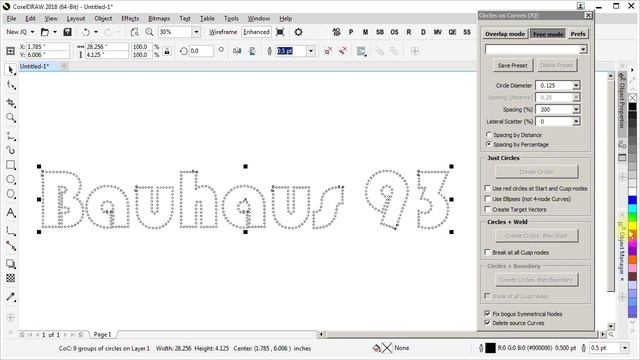Image resolution: width=640 pixels, height=360 pixels.
Task: Click Free mode button
Action: [548, 34]
